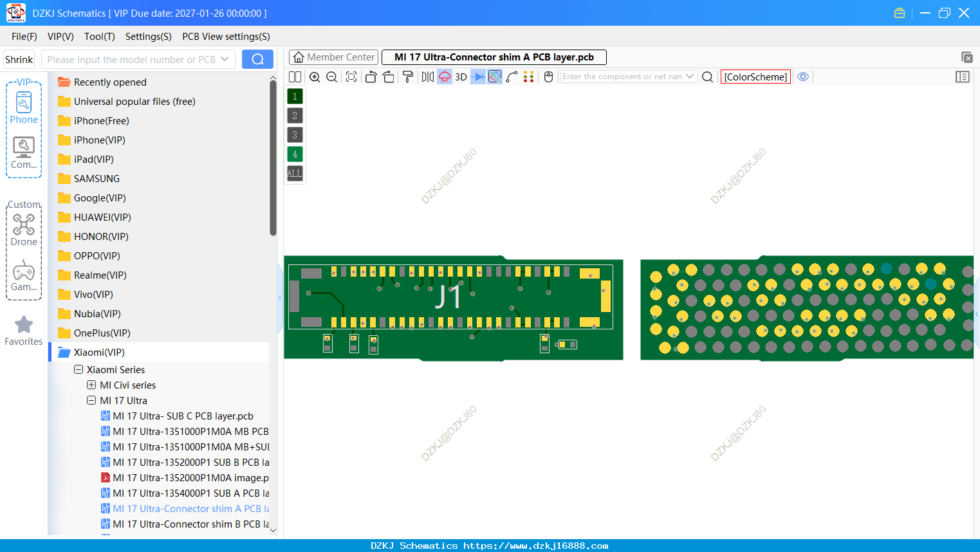Select the Phone category icon
980x552 pixels.
(24, 108)
